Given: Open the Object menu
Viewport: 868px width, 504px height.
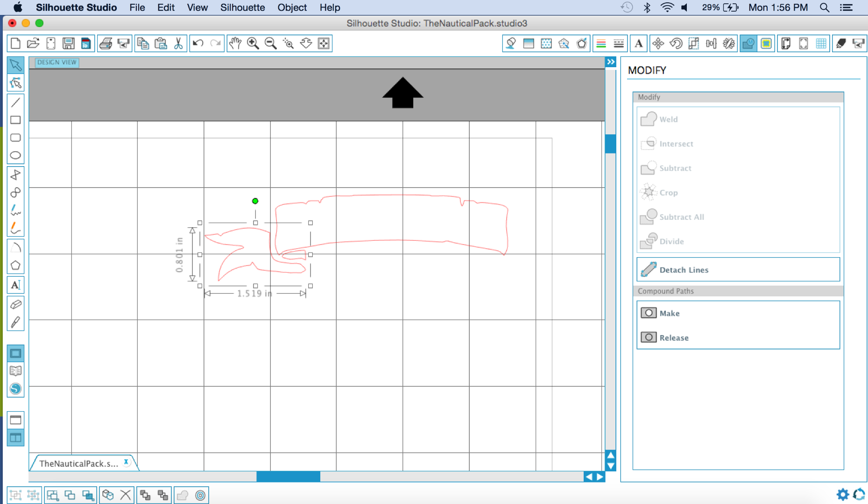Looking at the screenshot, I should 292,7.
